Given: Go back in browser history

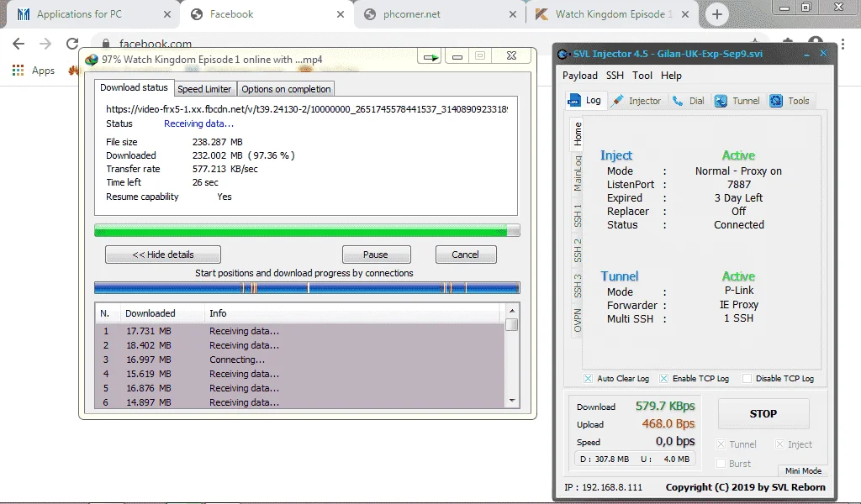Looking at the screenshot, I should point(18,44).
